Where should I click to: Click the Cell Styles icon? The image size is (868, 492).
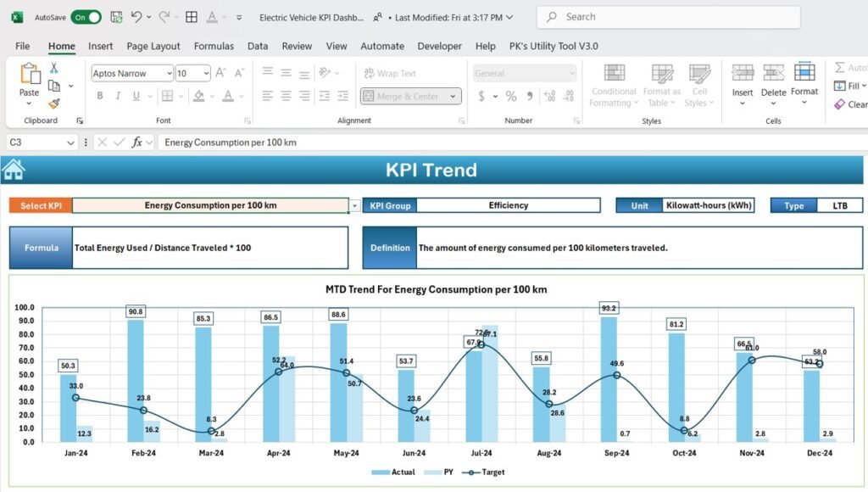[700, 85]
